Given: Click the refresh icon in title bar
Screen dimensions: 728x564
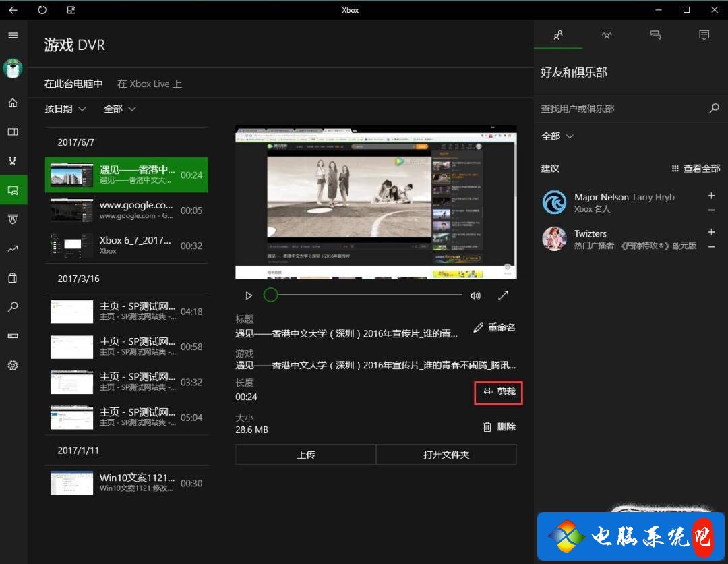Looking at the screenshot, I should click(x=42, y=9).
